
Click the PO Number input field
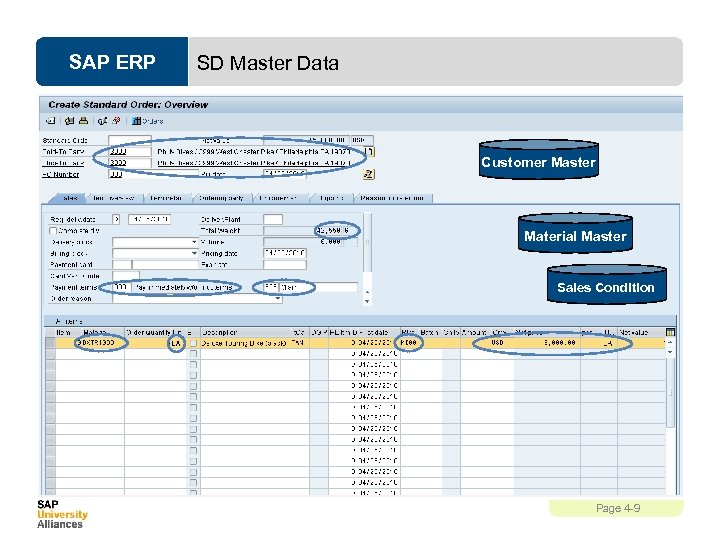click(153, 174)
